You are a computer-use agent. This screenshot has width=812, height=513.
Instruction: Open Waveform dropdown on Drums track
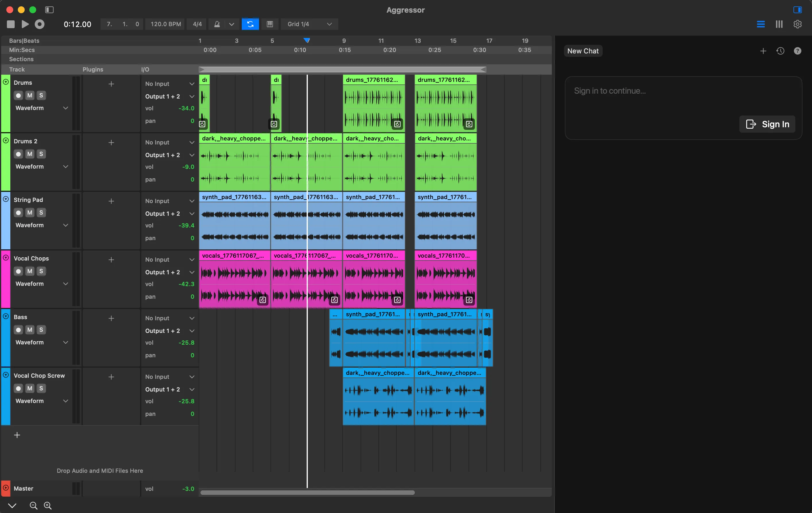click(42, 108)
